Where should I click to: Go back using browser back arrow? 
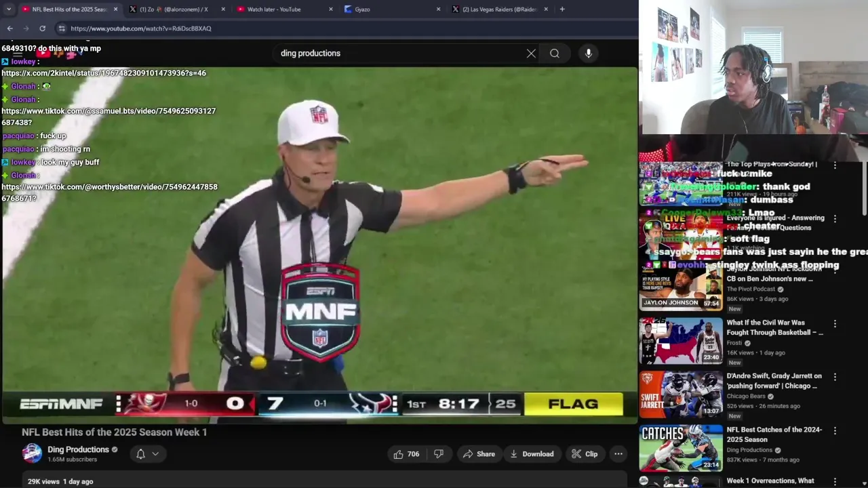9,28
